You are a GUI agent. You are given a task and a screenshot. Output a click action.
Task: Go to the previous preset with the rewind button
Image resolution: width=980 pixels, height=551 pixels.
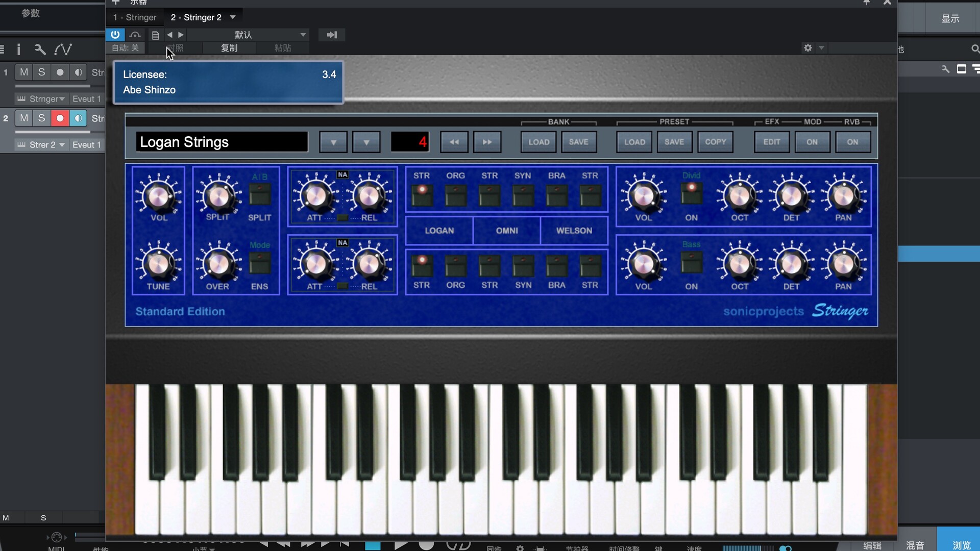tap(454, 142)
